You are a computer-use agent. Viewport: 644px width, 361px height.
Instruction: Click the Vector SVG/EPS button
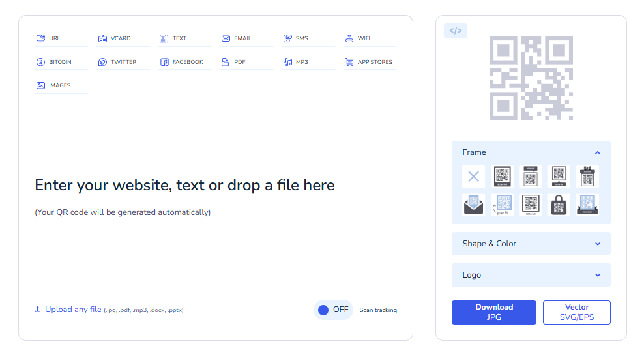coord(577,312)
